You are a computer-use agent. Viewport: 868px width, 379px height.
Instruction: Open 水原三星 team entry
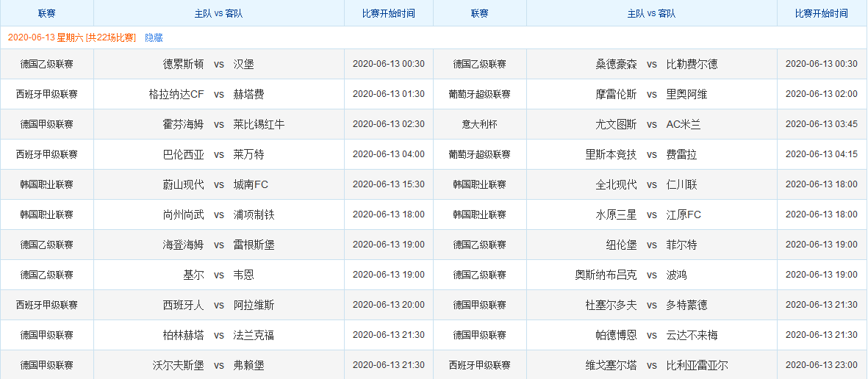tap(616, 214)
